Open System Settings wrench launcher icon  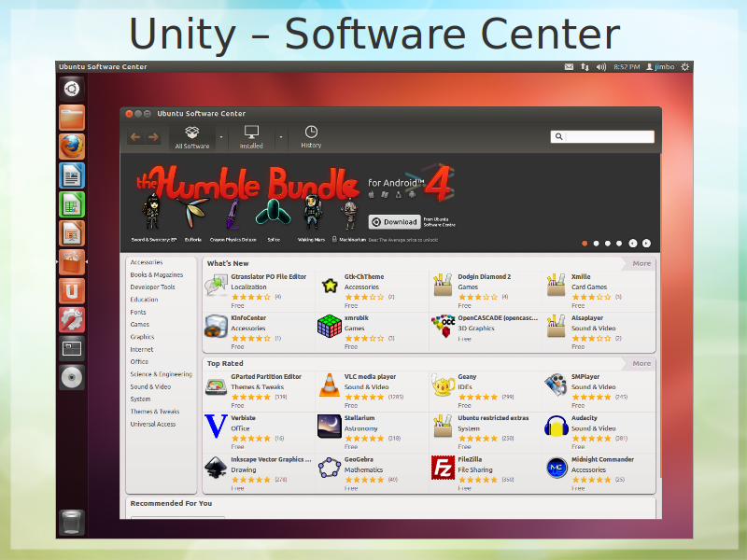click(x=72, y=319)
